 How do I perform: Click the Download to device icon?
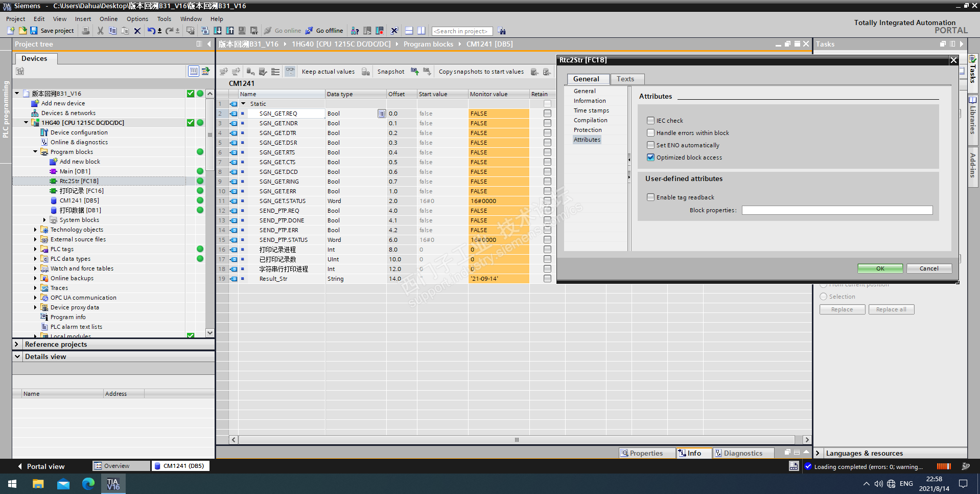coord(218,31)
